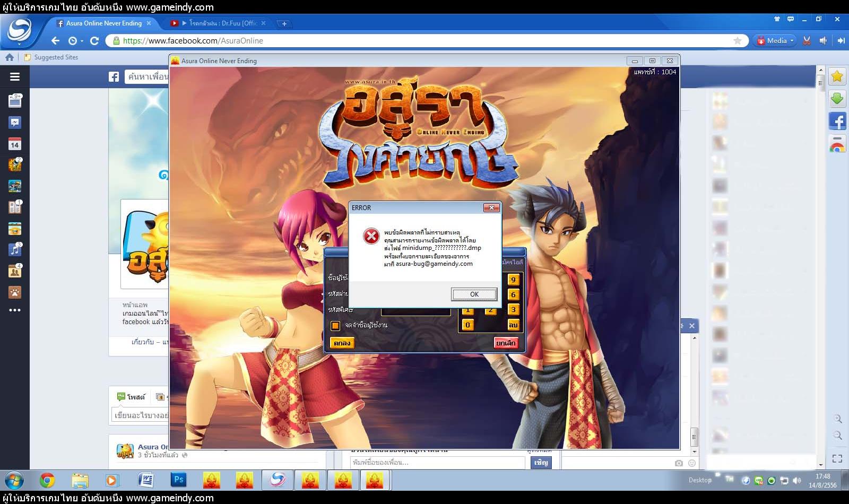Reload the Facebook page
Image resolution: width=849 pixels, height=504 pixels.
coord(94,41)
